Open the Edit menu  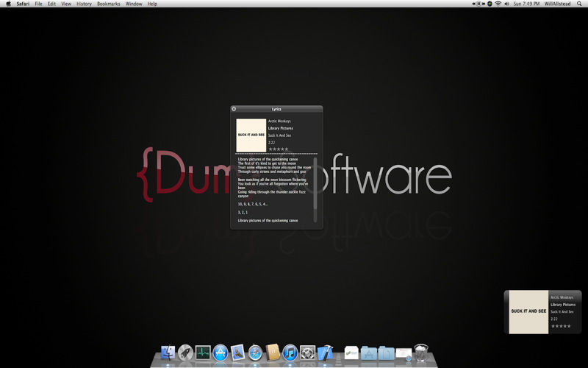point(51,4)
